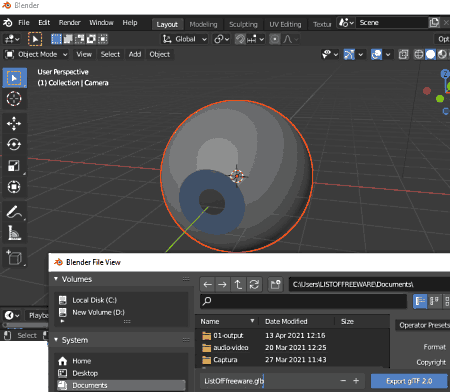Decrement file name number with minus
The height and width of the screenshot is (392, 450).
pos(343,381)
